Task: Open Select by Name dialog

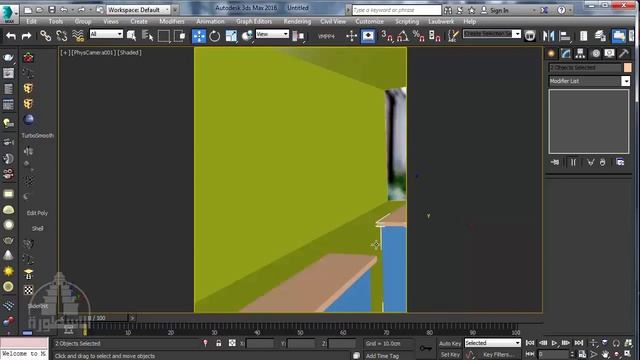Action: click(x=147, y=36)
